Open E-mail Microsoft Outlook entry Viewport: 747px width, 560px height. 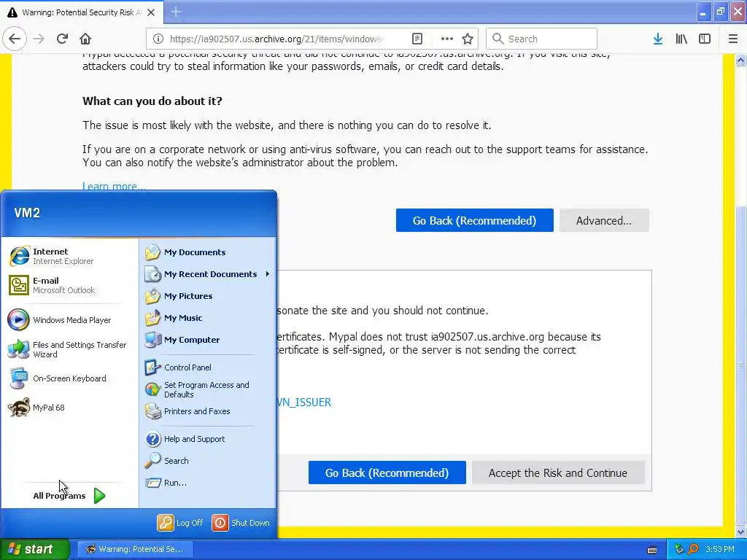pos(69,285)
